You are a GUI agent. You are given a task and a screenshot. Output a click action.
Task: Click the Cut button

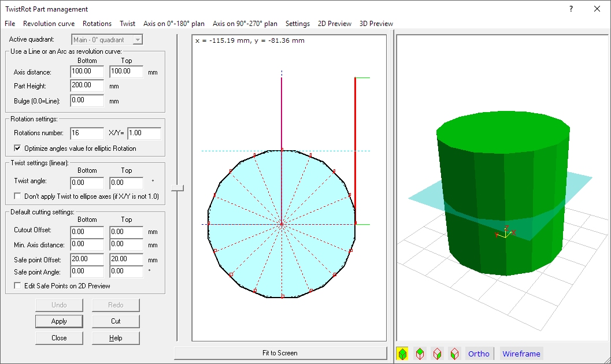(x=116, y=321)
